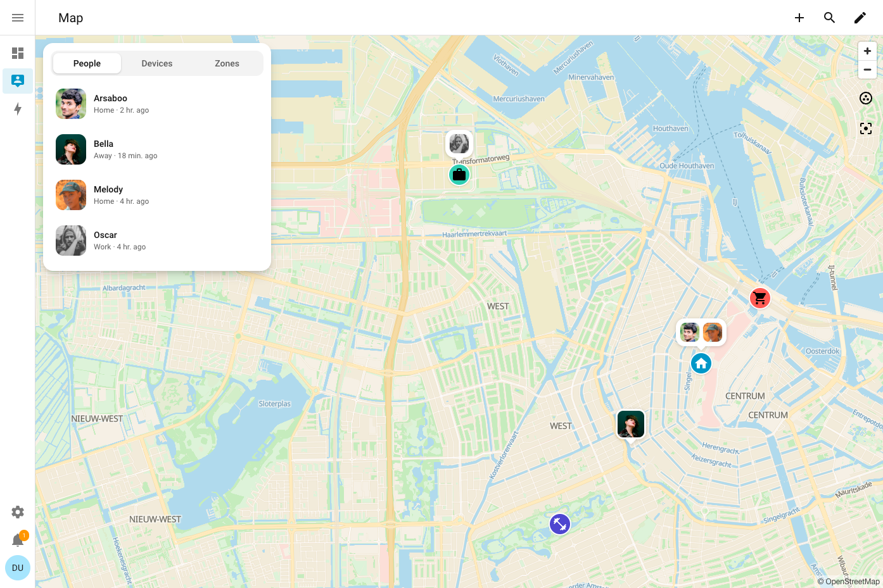Select Melody in the people list

click(157, 195)
